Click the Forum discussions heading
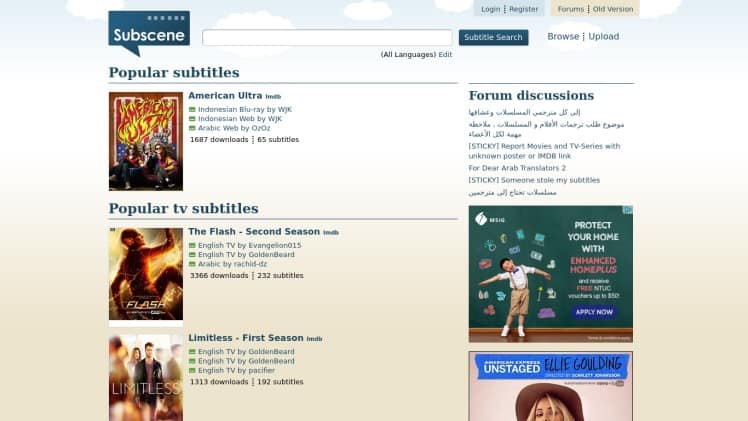This screenshot has width=748, height=421. (x=531, y=95)
